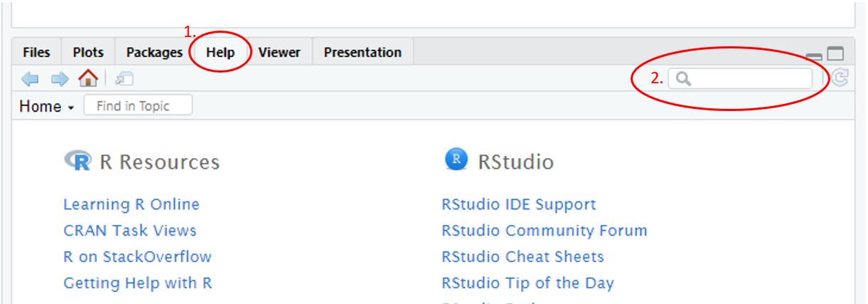The image size is (868, 304).
Task: Click the R Resources logo icon
Action: click(77, 161)
